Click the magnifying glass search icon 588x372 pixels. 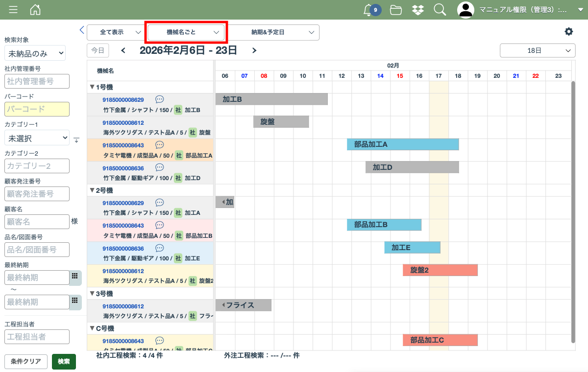[x=440, y=10]
